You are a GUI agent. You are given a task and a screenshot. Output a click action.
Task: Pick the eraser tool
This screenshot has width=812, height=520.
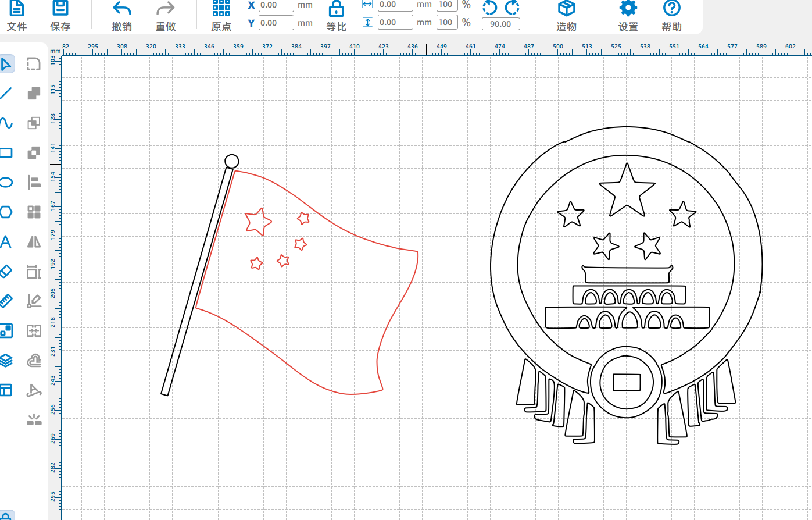[x=6, y=272]
